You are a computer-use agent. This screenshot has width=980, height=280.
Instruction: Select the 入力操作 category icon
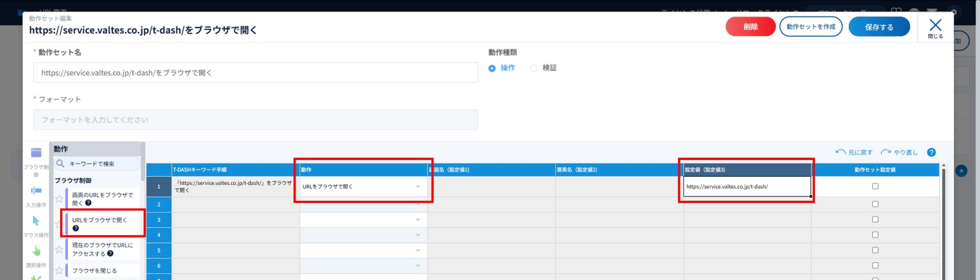click(36, 191)
